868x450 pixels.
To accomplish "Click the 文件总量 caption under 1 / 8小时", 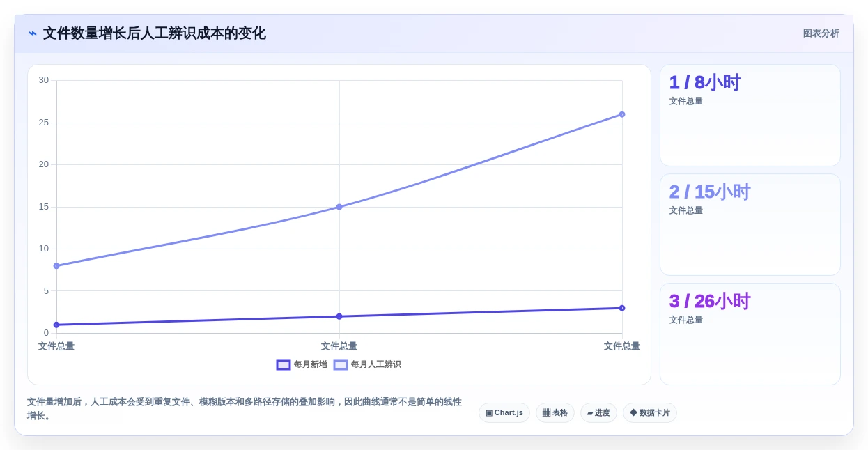I will [x=686, y=101].
